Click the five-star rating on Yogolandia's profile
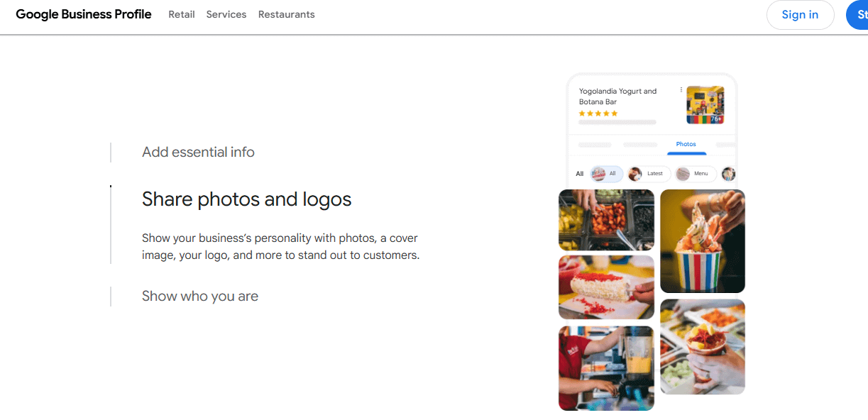 (598, 113)
